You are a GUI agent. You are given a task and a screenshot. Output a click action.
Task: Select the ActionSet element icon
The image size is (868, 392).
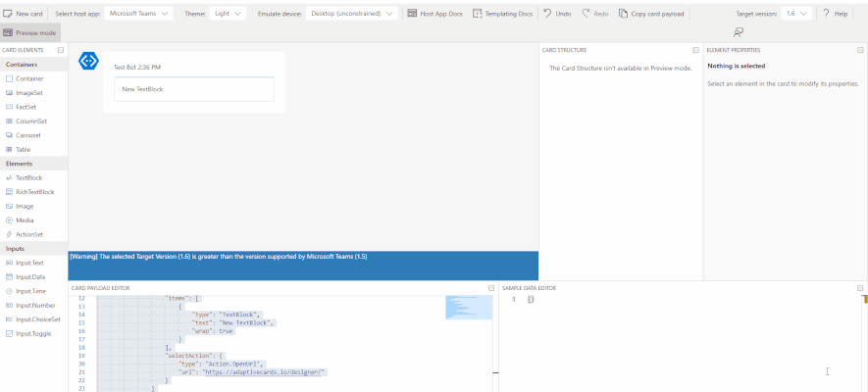9,234
